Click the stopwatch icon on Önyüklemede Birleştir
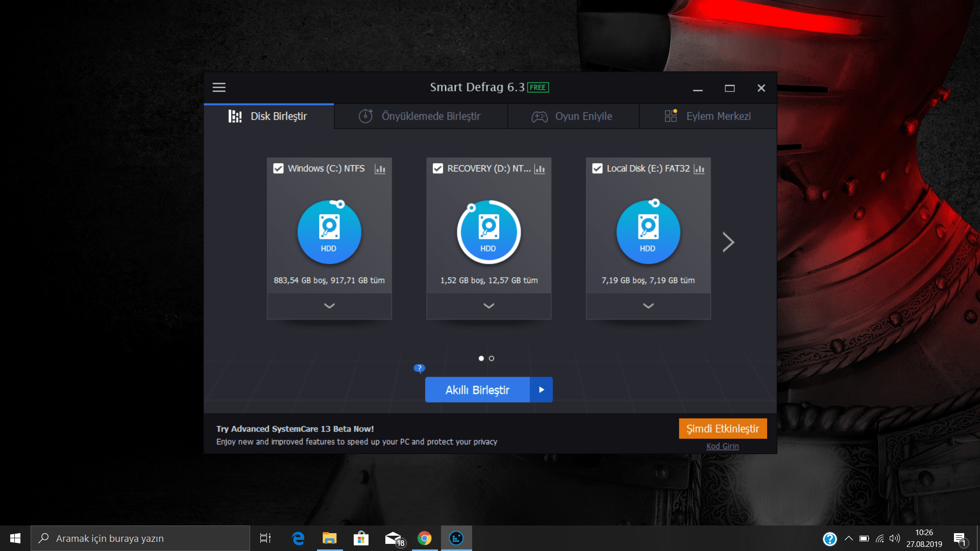Screen dimensions: 980x551 coord(365,116)
